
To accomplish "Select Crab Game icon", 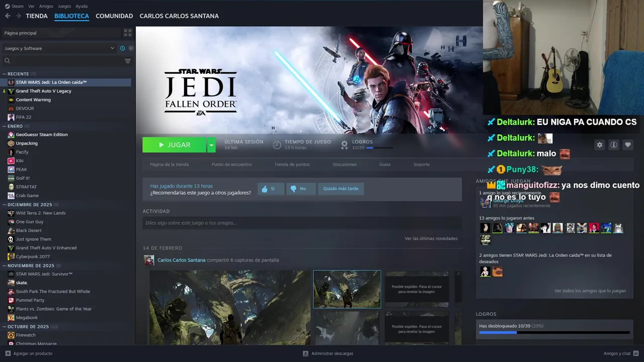I will click(11, 196).
